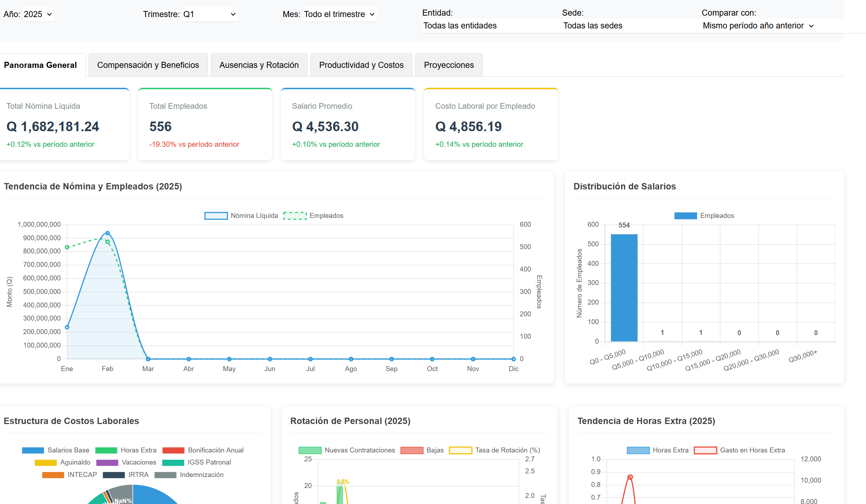866x504 pixels.
Task: Switch to Ausencias y Rotación tab
Action: pos(259,65)
